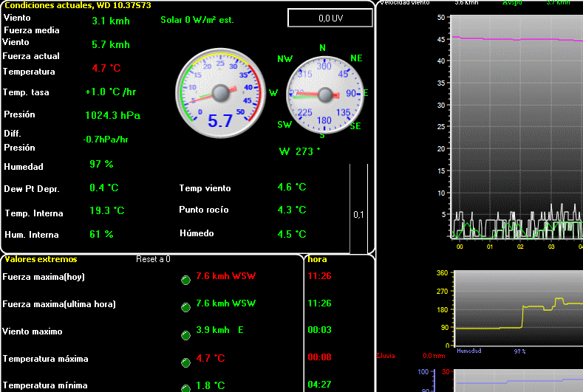This screenshot has height=392, width=583.
Task: Click green indicator beside Viento maximo
Action: pos(185,334)
